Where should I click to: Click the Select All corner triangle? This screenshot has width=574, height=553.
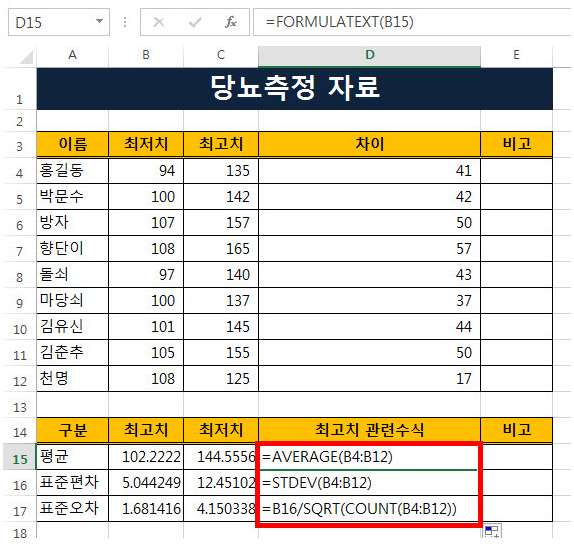click(27, 57)
